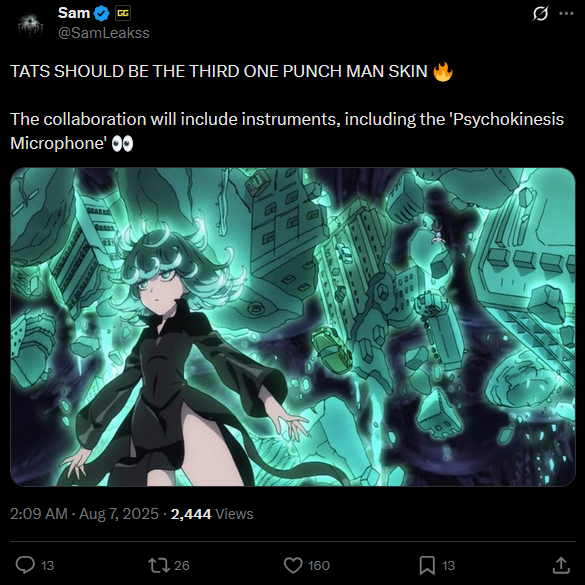Open Sam's profile avatar picture
585x585 pixels.
coord(31,25)
